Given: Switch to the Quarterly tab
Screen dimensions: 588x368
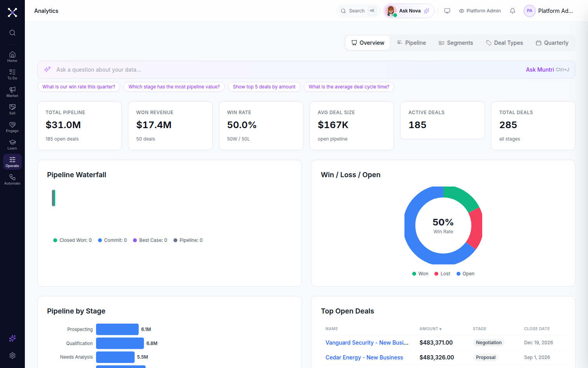Looking at the screenshot, I should (552, 43).
